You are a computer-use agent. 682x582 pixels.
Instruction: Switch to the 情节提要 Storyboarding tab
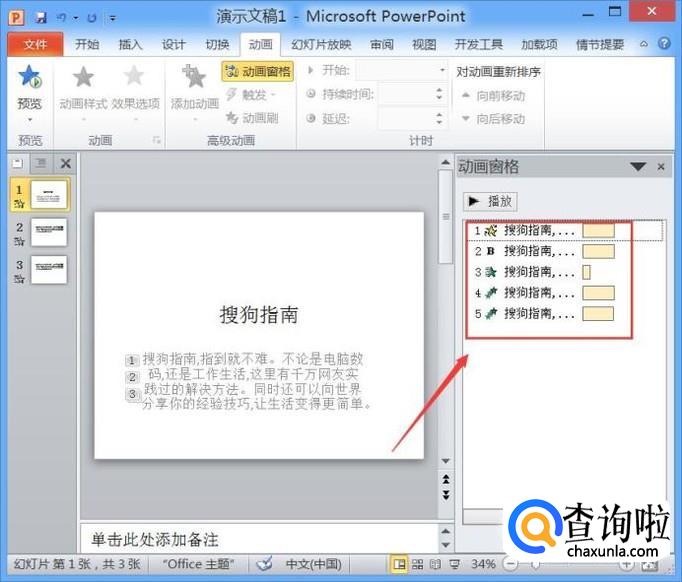[600, 44]
